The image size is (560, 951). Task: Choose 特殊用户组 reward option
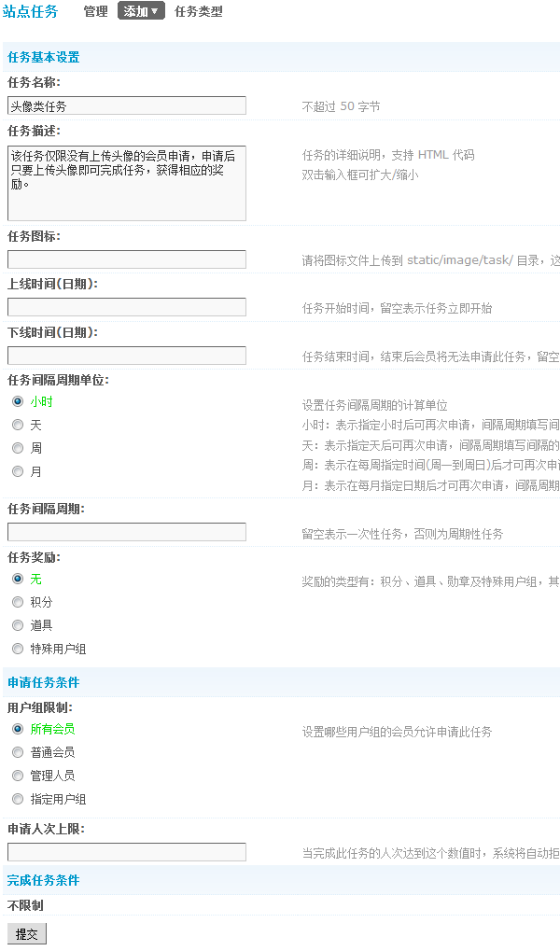(x=18, y=649)
